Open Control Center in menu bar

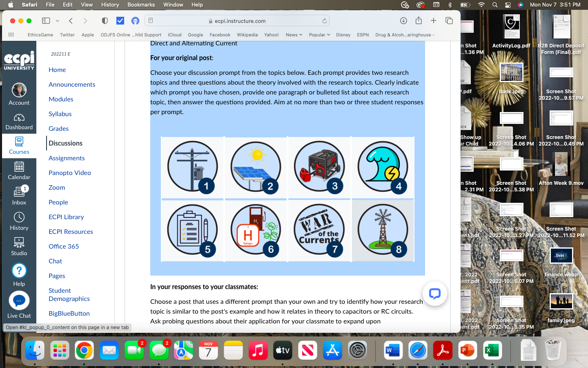508,5
